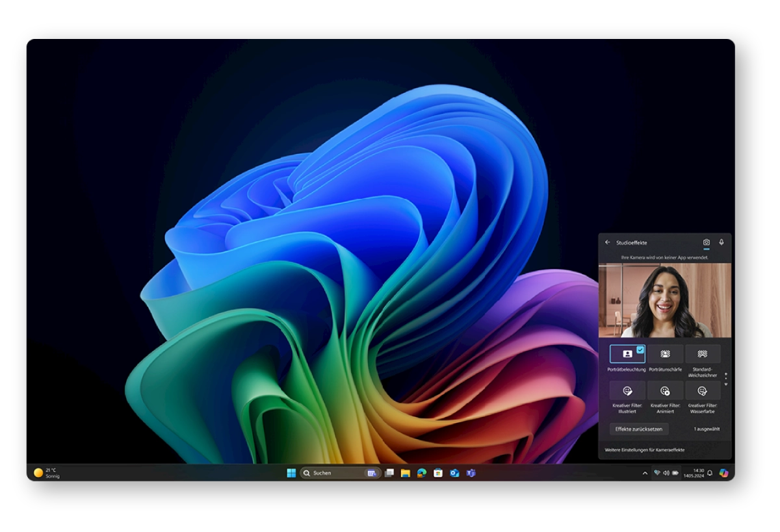Image resolution: width=780 pixels, height=532 pixels.
Task: Apply the Kreativer Filter Illustriert
Action: click(x=627, y=391)
